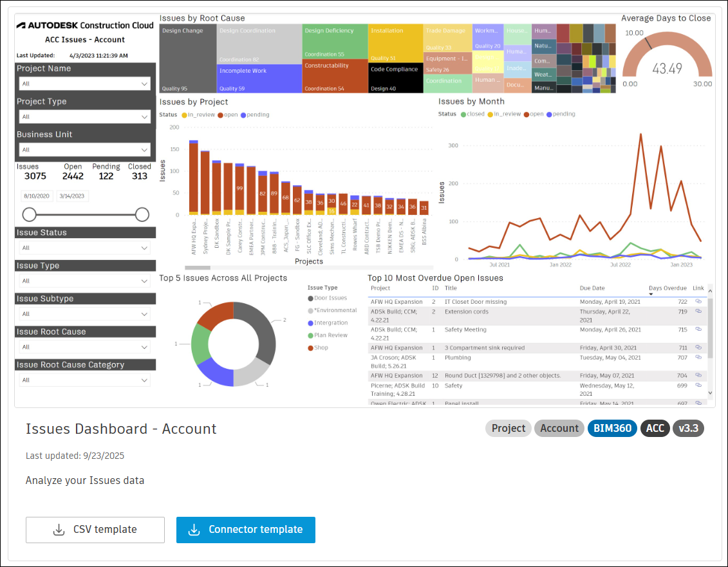Screen dimensions: 728x567
Task: Click overdue issues table vertical scrollbar
Action: tap(710, 328)
